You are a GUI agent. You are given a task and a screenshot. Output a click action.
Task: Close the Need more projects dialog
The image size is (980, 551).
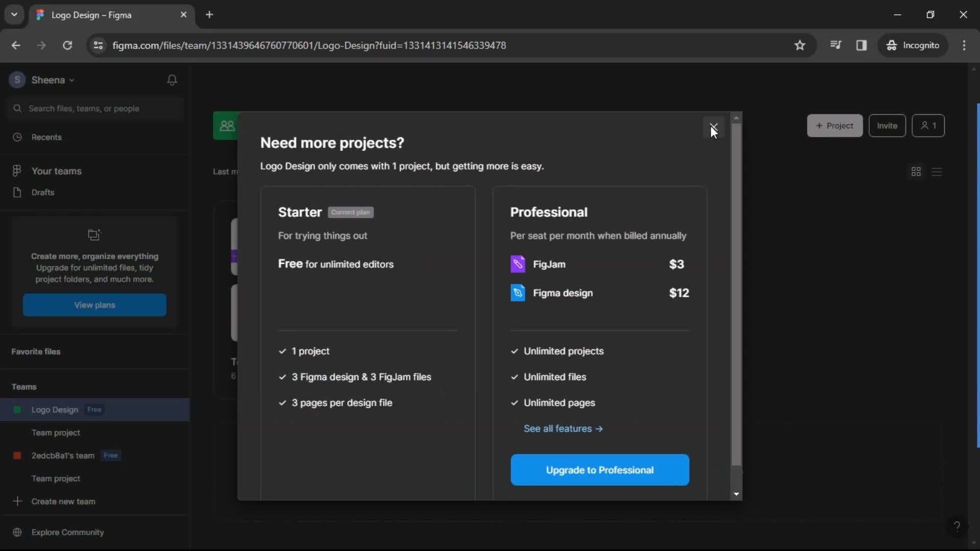(x=714, y=127)
